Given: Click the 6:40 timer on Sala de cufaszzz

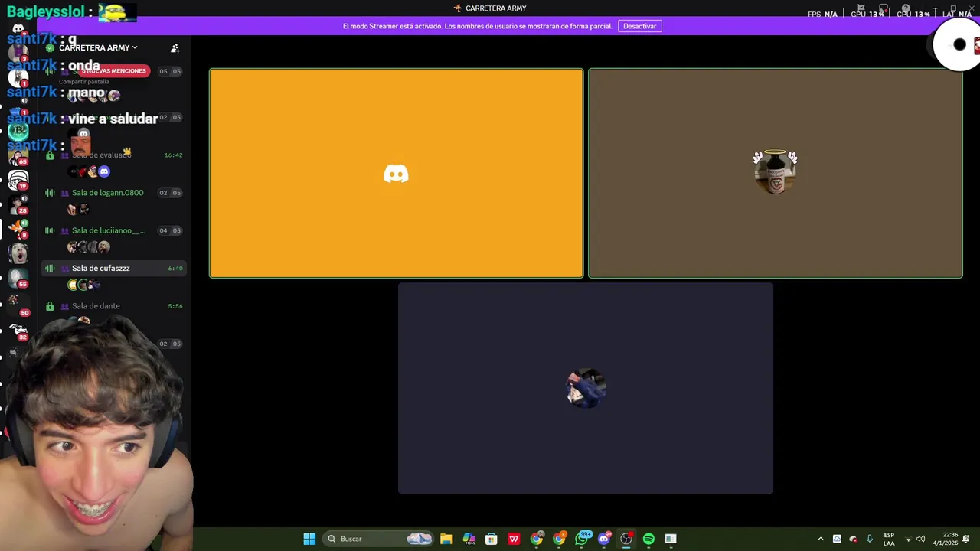Looking at the screenshot, I should click(175, 269).
